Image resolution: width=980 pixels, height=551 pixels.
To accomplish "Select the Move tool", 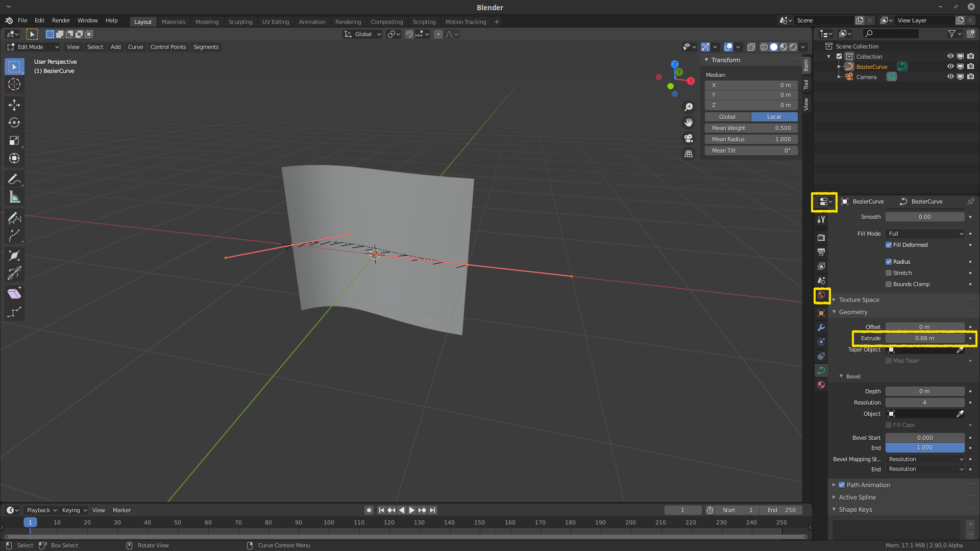I will click(14, 105).
